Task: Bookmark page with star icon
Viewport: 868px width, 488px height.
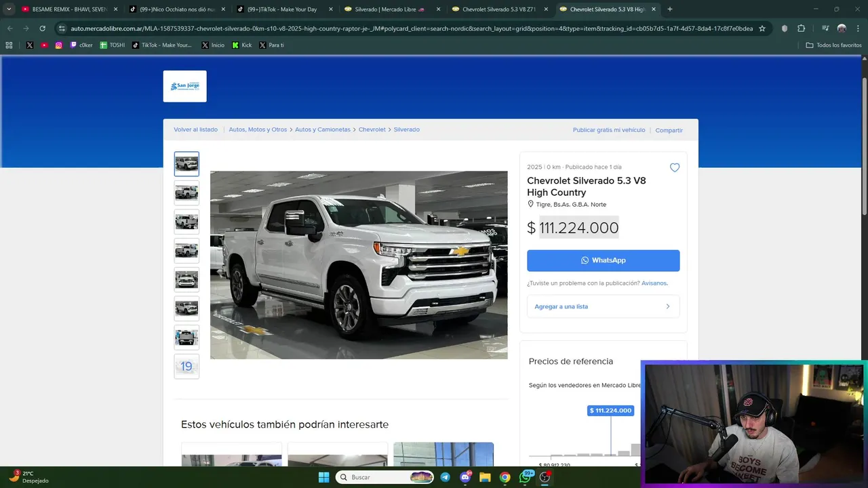Action: click(x=762, y=28)
